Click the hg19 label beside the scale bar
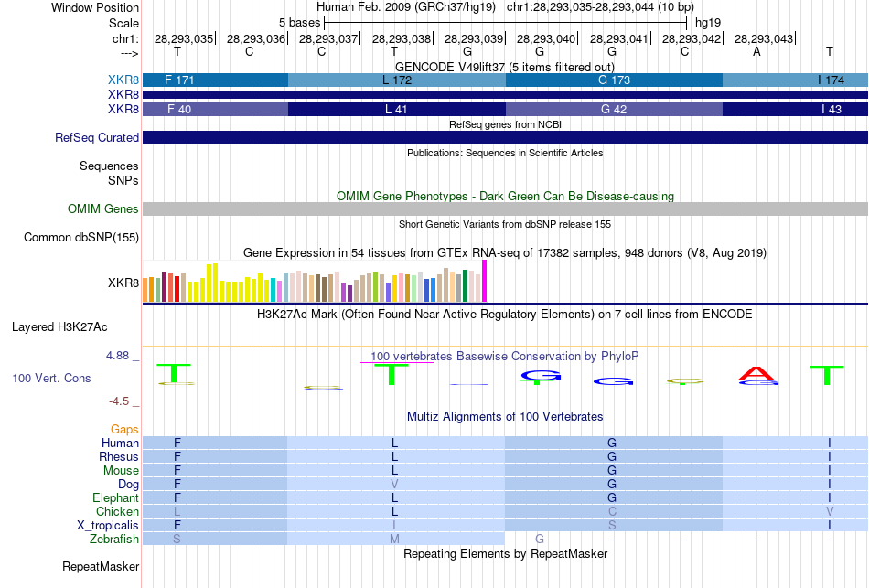This screenshot has width=869, height=588. (708, 23)
